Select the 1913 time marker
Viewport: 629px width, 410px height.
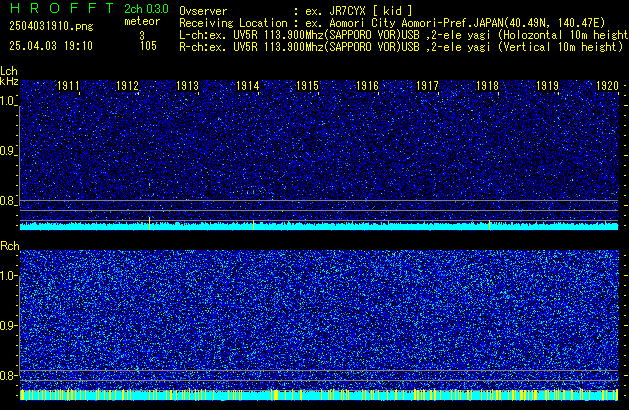(187, 86)
